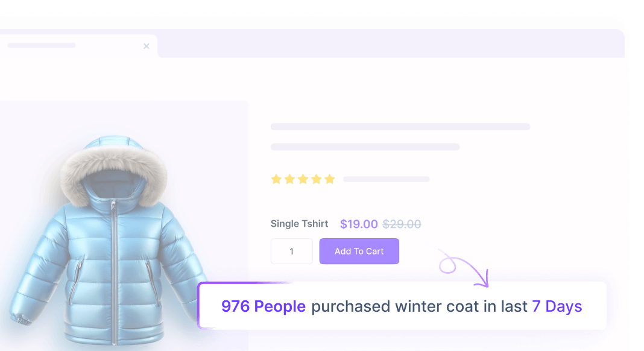Viewport: 644px width, 351px height.
Task: Click the purchased winter coat notification banner
Action: 402,305
